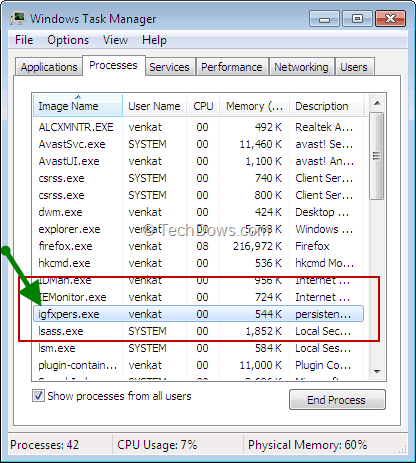Select the lsass.exe process

(198, 331)
